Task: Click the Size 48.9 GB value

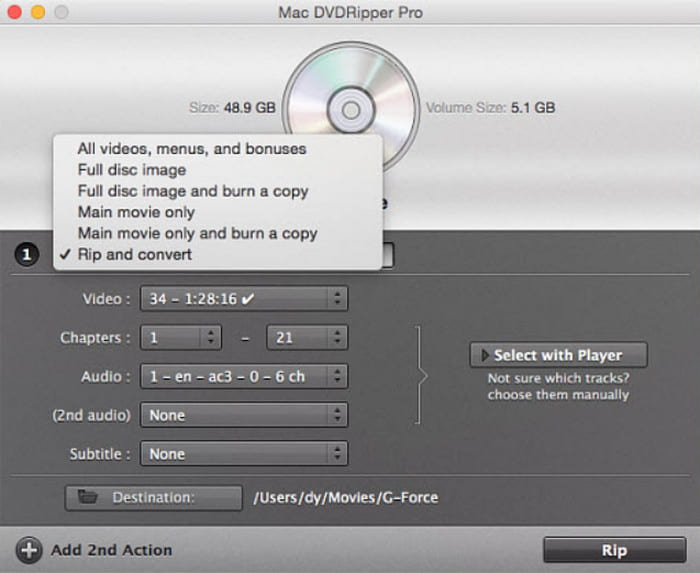Action: [250, 108]
